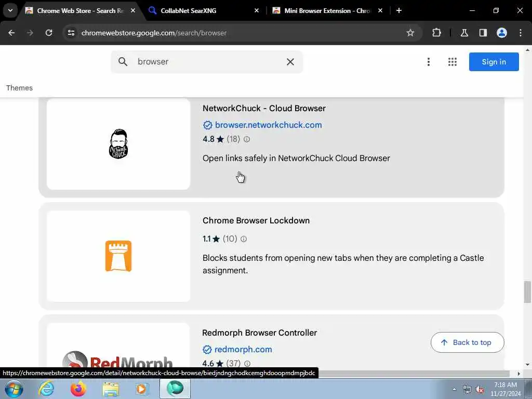Open the web store more options menu
Image resolution: width=532 pixels, height=399 pixels.
click(x=429, y=62)
